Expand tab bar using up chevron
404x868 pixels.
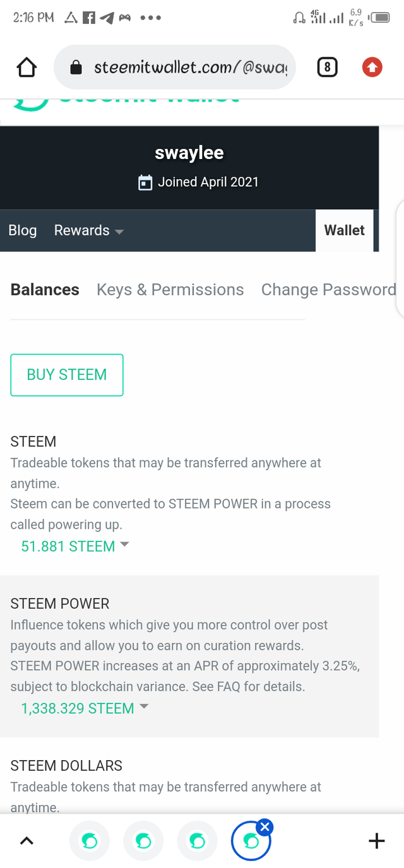tap(27, 841)
